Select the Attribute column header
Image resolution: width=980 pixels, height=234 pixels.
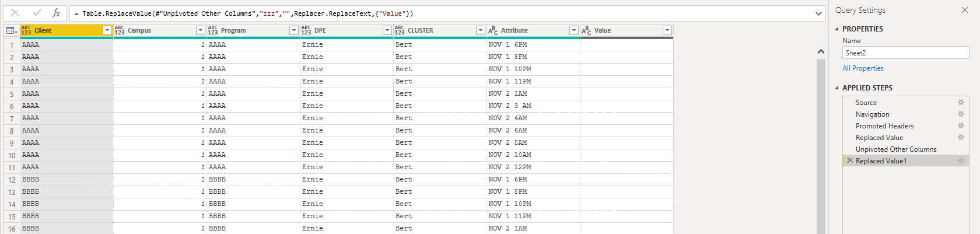click(x=533, y=30)
